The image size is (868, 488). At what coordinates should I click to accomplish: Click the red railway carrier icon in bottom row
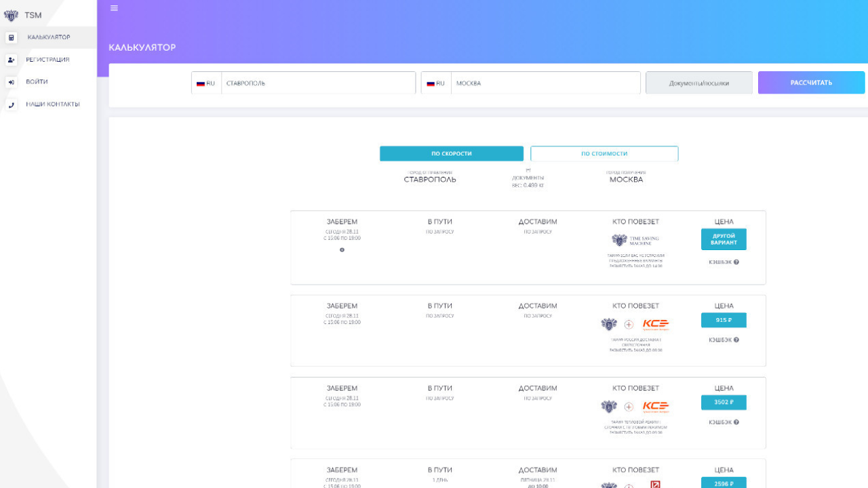654,484
